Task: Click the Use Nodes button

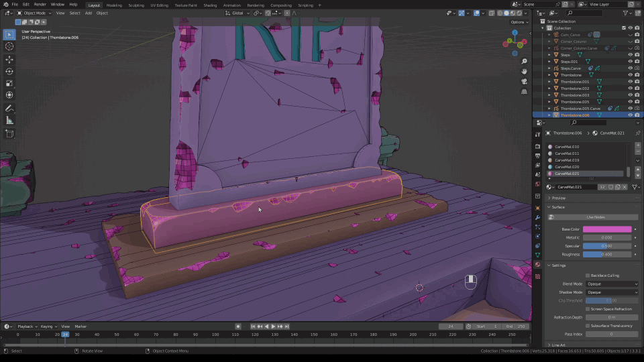Action: (596, 217)
